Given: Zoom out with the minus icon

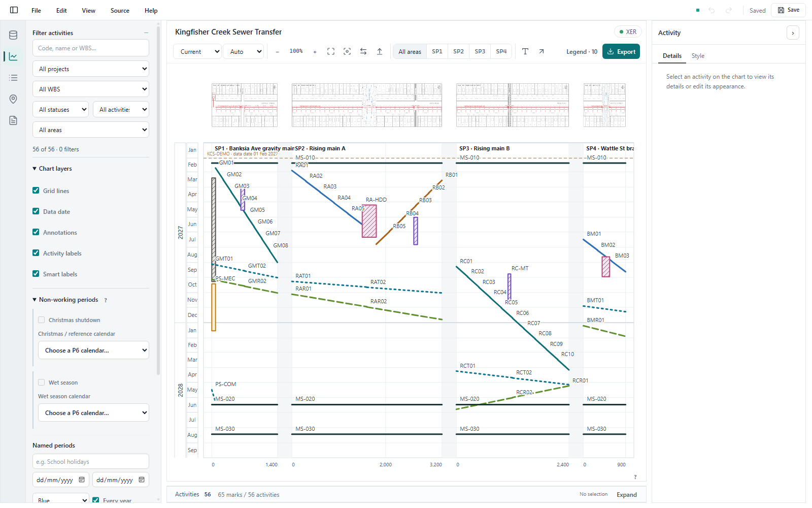Looking at the screenshot, I should point(277,52).
